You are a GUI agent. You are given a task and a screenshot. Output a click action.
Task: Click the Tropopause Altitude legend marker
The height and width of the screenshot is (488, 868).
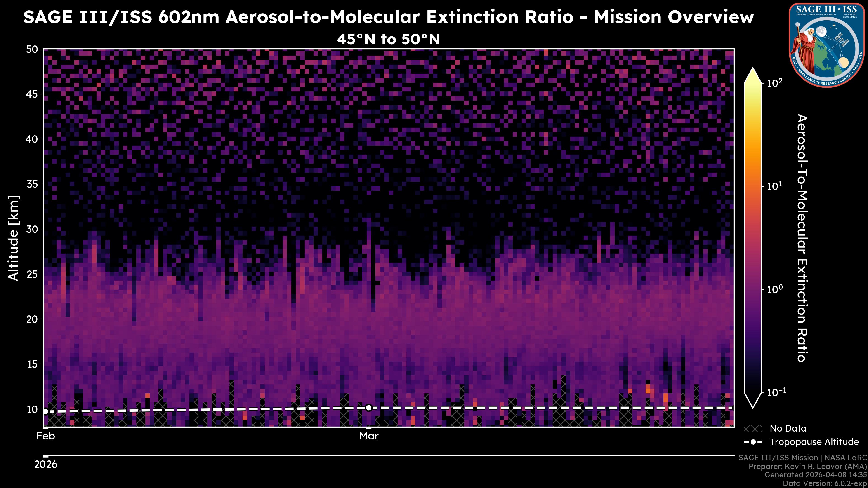coord(753,442)
